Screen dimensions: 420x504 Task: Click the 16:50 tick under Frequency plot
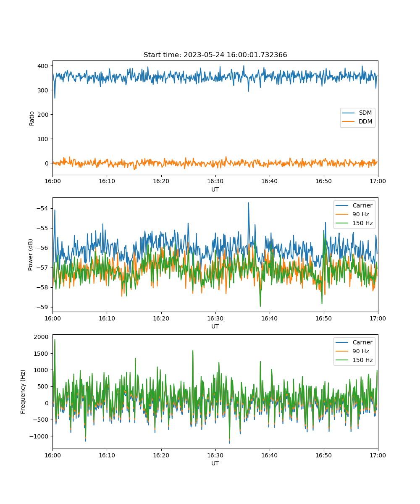pos(323,454)
